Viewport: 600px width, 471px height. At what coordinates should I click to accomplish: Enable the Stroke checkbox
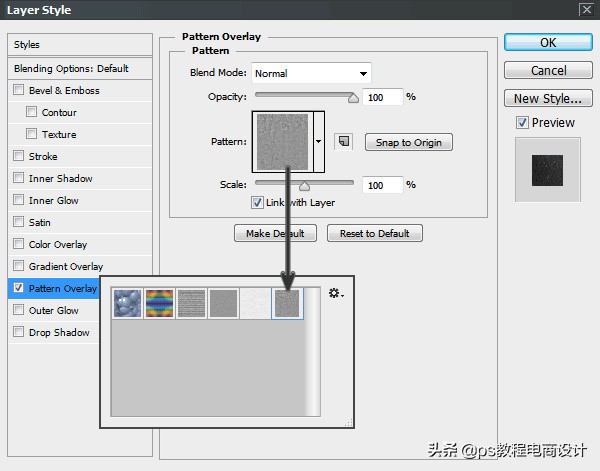pos(18,156)
